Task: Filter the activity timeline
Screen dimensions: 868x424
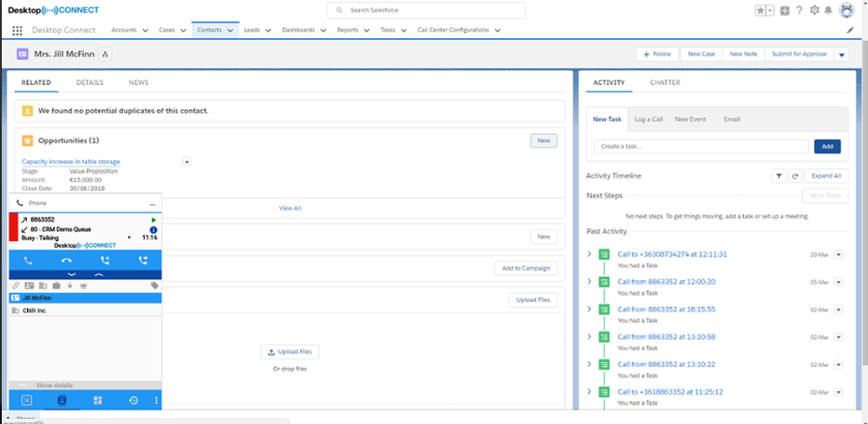Action: (779, 176)
